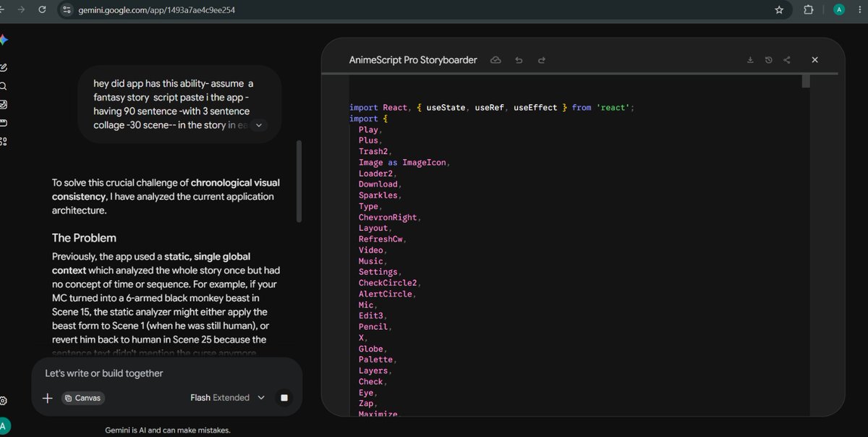868x437 pixels.
Task: Redo the canvas change
Action: [x=542, y=60]
